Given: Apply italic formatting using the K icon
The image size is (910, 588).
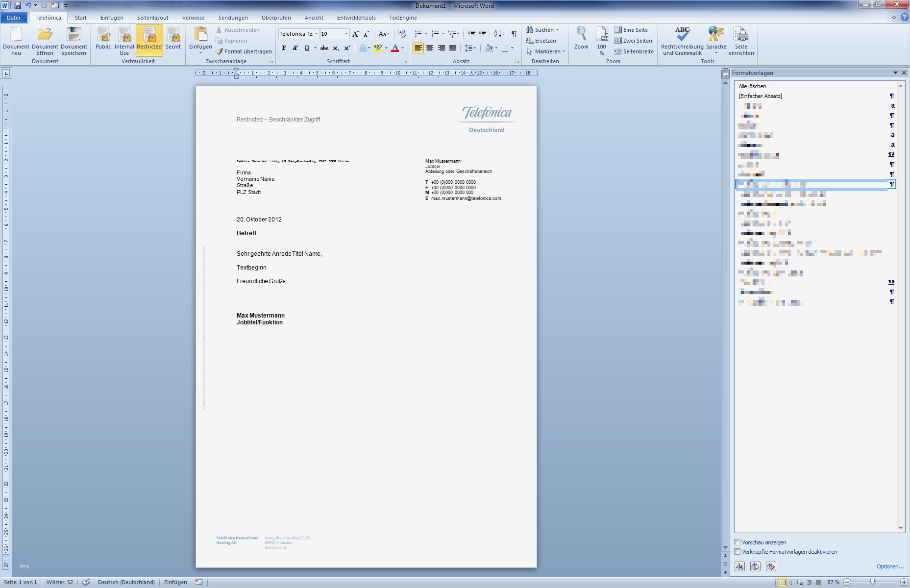Looking at the screenshot, I should click(295, 48).
